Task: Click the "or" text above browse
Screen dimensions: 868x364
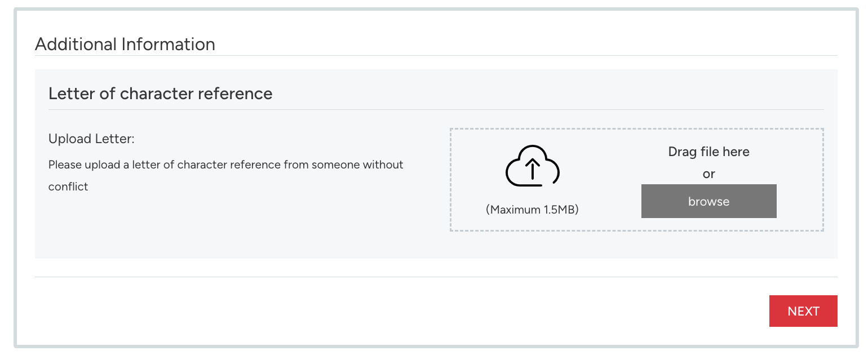Action: 708,174
